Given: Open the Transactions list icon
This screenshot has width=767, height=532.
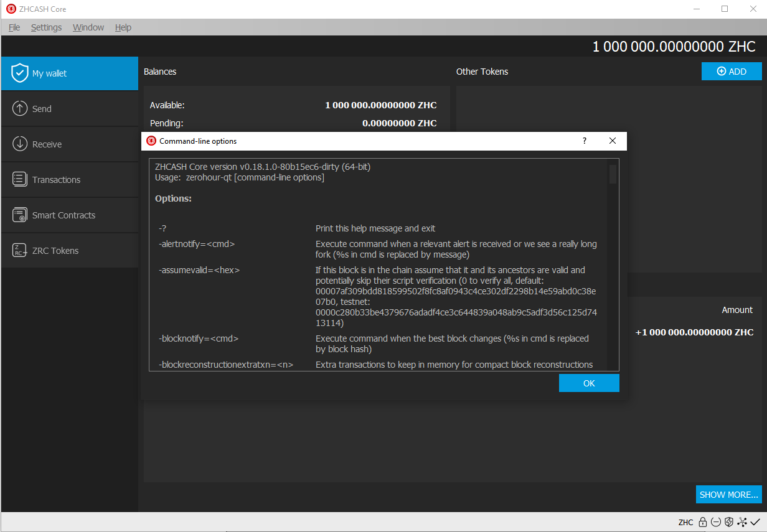Looking at the screenshot, I should [x=20, y=179].
